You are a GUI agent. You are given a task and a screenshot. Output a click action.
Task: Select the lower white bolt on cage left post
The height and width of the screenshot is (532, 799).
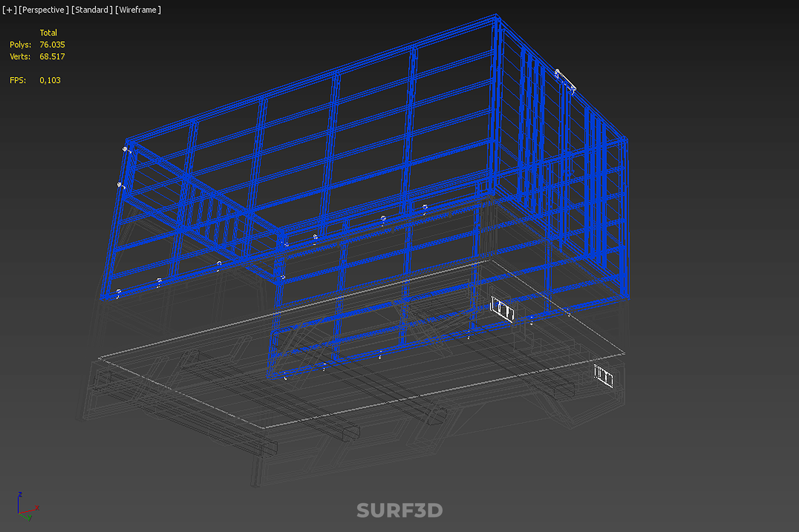coord(120,185)
